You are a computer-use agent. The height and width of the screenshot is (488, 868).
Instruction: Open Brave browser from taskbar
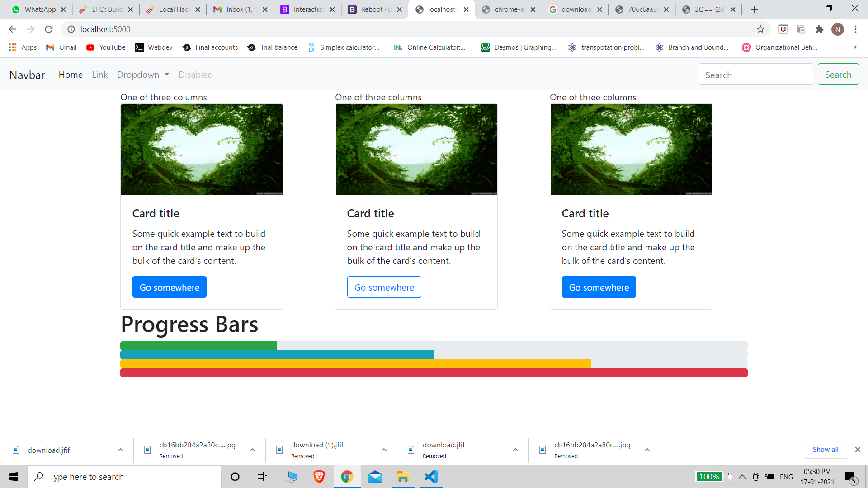(x=319, y=477)
